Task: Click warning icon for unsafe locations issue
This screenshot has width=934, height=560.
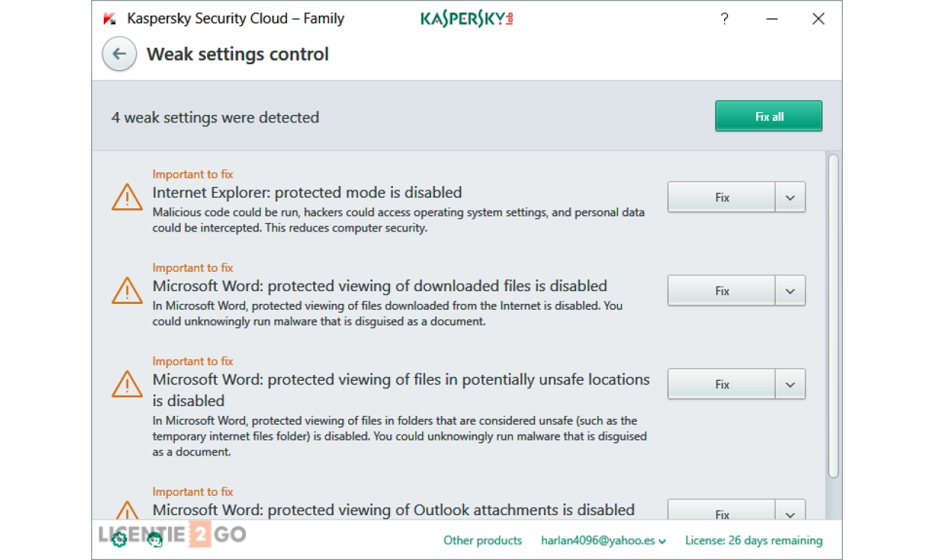Action: (x=127, y=384)
